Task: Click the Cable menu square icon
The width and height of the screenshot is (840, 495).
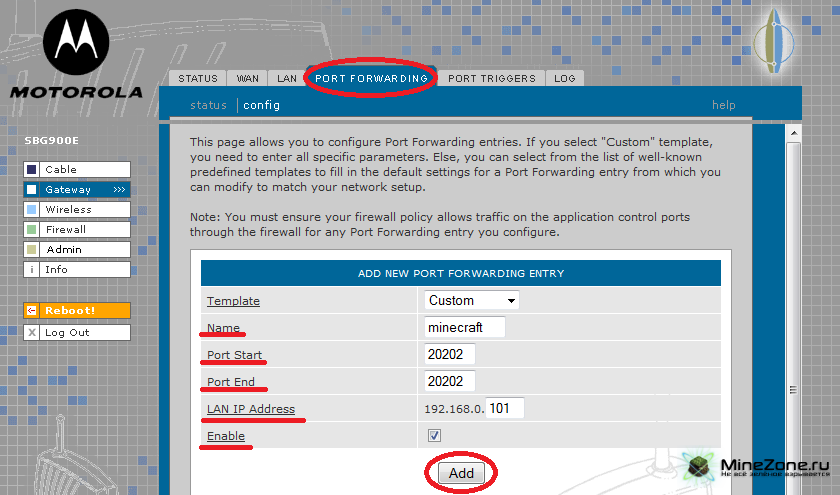Action: click(32, 170)
